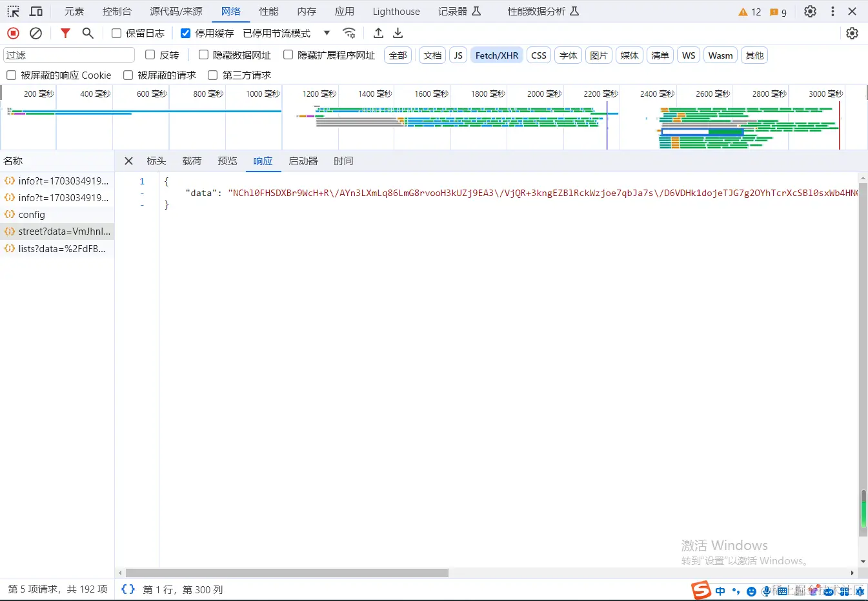Click the Sogou input method S icon
Screen dimensions: 868x601
click(x=701, y=590)
